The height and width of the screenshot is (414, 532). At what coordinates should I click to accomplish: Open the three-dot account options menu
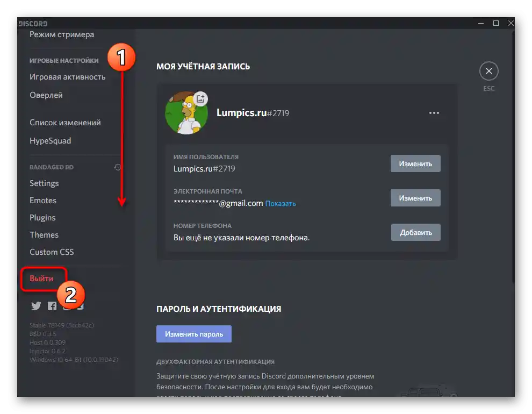[x=434, y=113]
